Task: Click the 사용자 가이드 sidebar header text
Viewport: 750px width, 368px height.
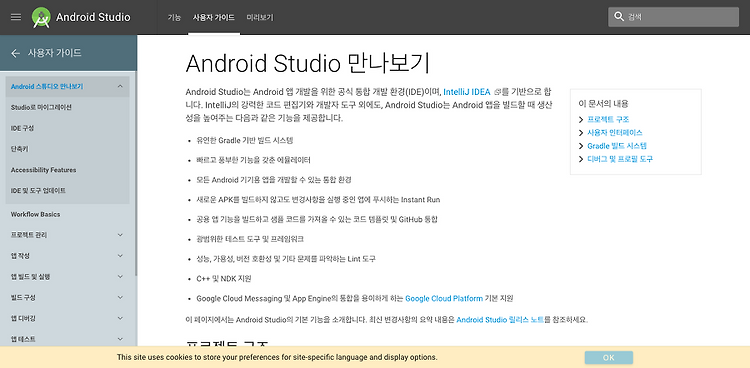Action: [x=55, y=53]
